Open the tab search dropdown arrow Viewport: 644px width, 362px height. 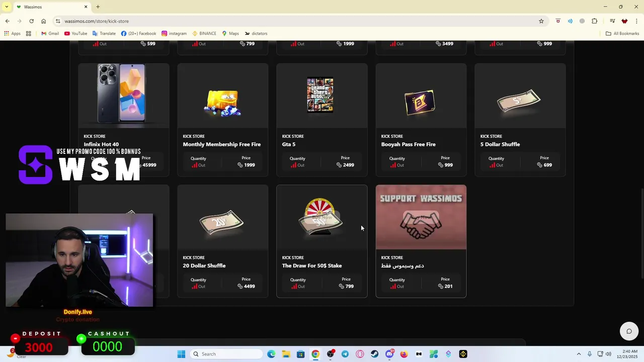(7, 7)
